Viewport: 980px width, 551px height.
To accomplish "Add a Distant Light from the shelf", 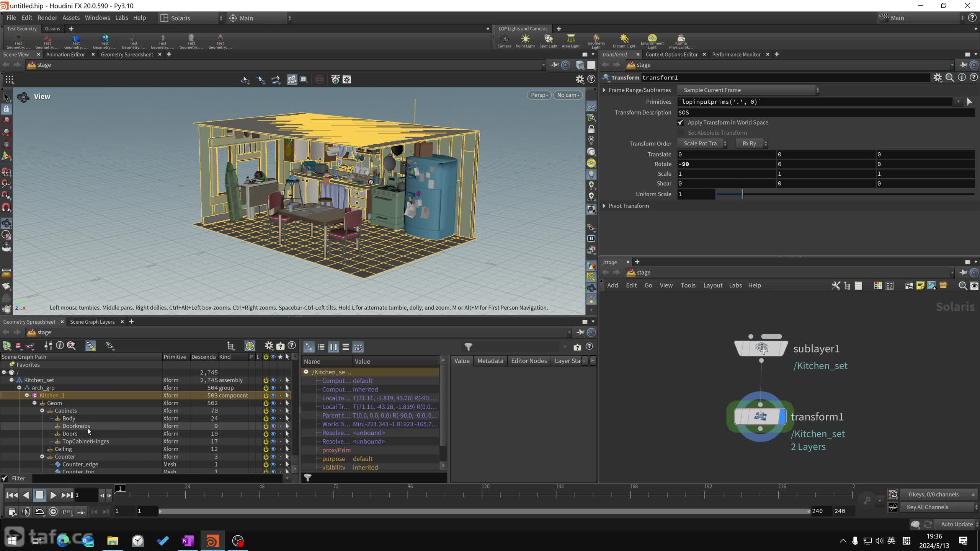I will point(624,41).
